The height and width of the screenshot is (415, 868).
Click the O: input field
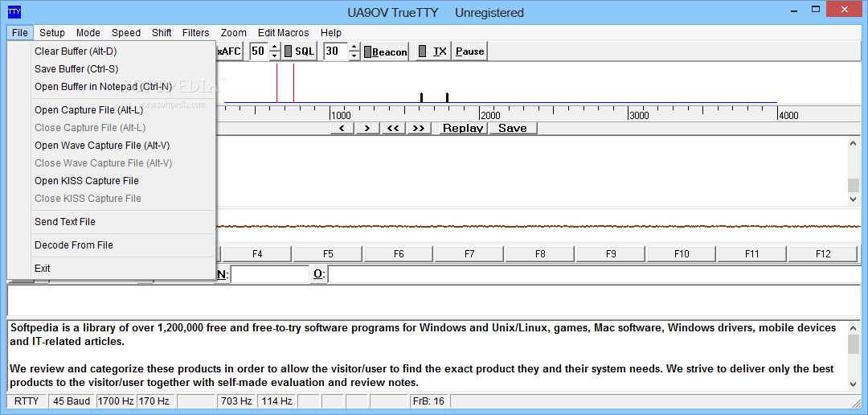pyautogui.click(x=595, y=274)
